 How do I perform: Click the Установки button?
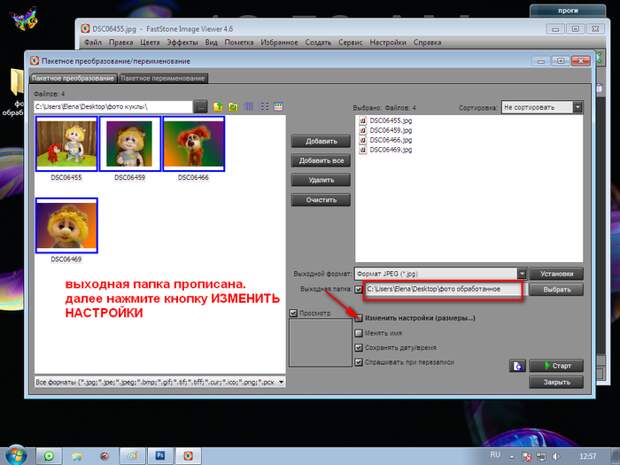point(556,274)
